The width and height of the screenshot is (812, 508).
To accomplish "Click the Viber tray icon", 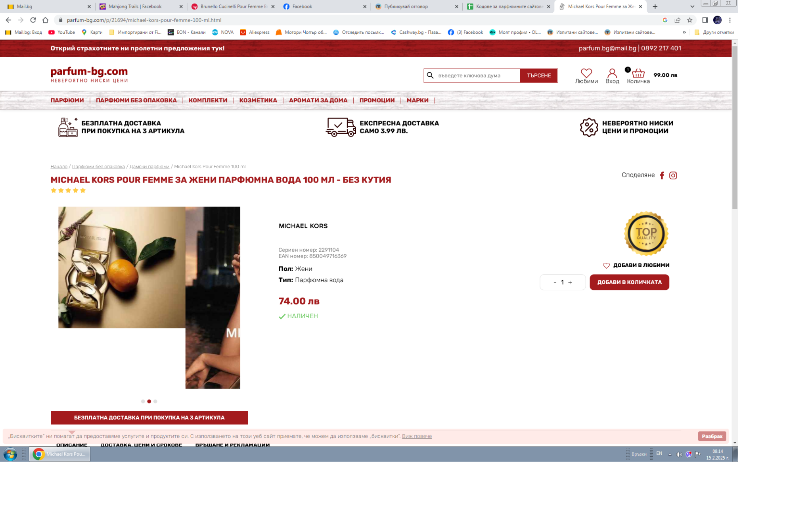I will click(688, 454).
